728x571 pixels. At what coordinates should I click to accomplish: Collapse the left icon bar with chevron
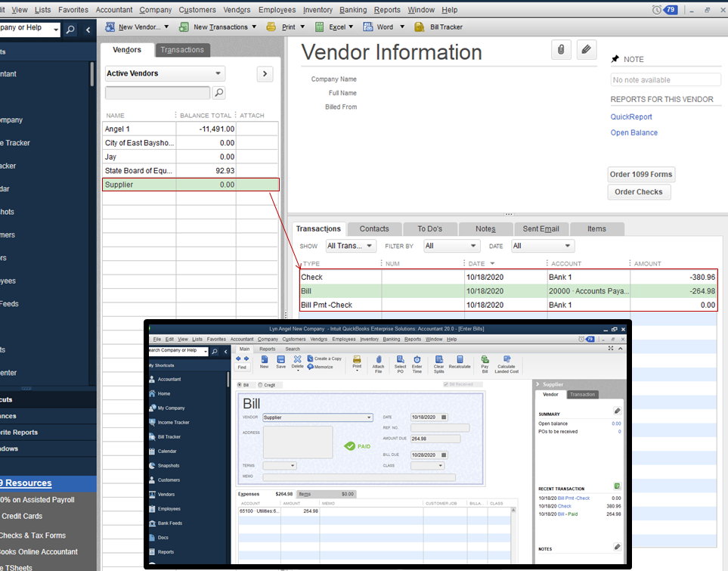tap(88, 29)
